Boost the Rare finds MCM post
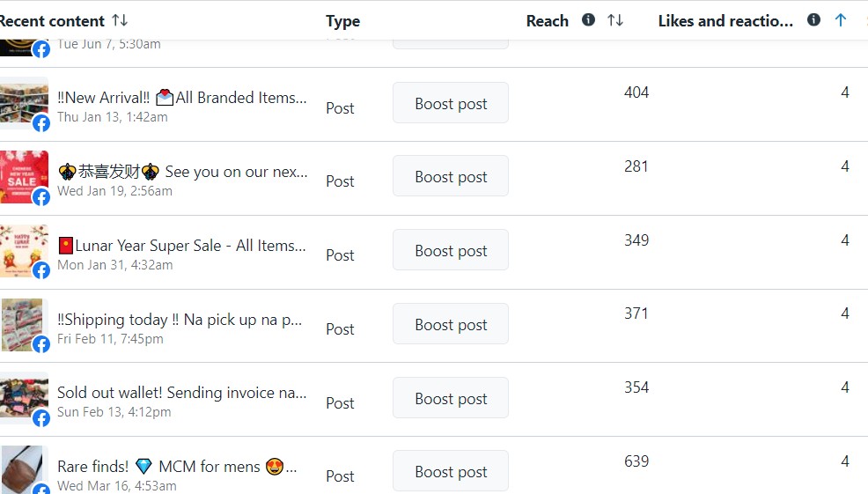 tap(451, 471)
